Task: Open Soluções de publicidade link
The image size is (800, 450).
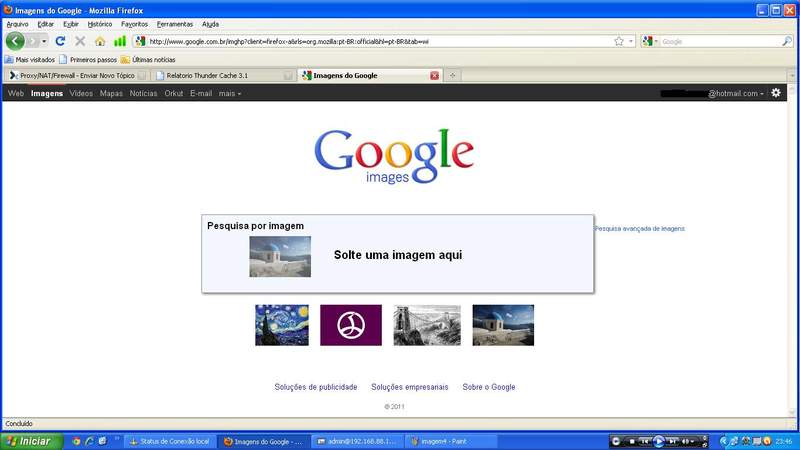Action: click(x=316, y=387)
